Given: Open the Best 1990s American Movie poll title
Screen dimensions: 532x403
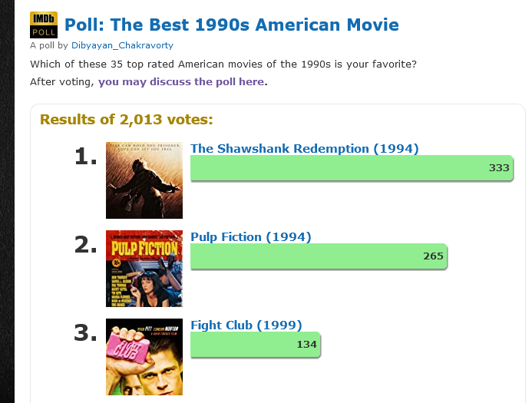Looking at the screenshot, I should (x=231, y=25).
